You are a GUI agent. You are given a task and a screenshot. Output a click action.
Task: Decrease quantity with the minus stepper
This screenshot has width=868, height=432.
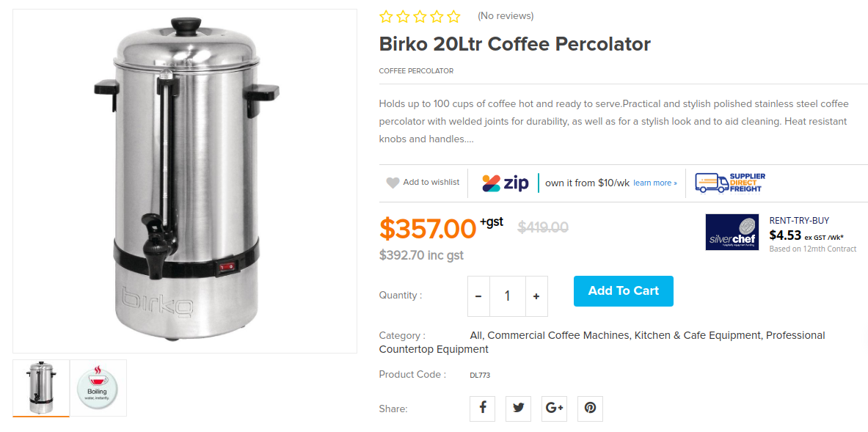478,296
